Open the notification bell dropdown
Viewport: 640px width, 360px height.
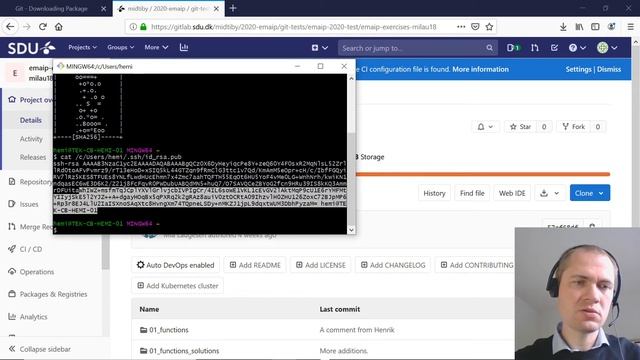485,127
